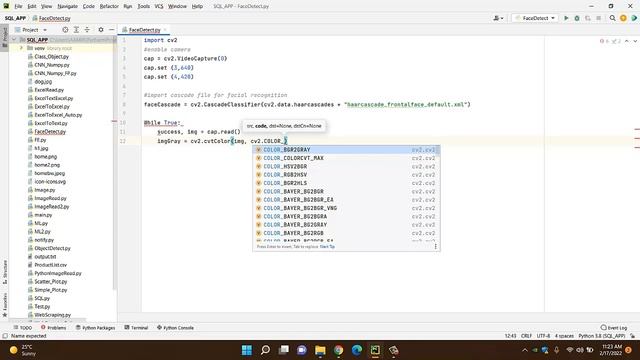The image size is (640, 360).
Task: Open SQL.py in project tree
Action: pyautogui.click(x=42, y=298)
